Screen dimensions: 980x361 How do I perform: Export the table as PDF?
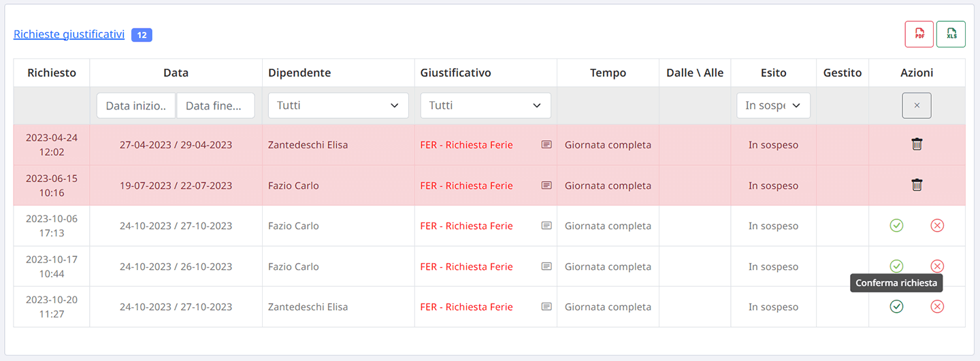tap(919, 34)
